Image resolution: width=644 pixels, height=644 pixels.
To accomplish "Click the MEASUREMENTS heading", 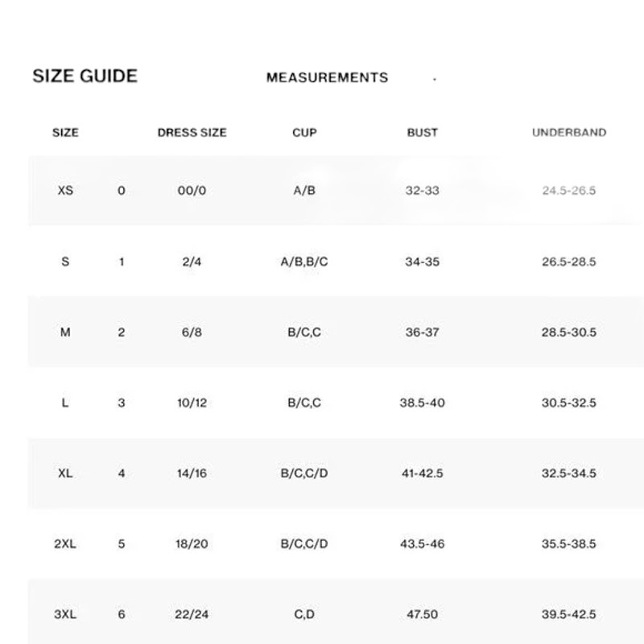I will [x=327, y=77].
